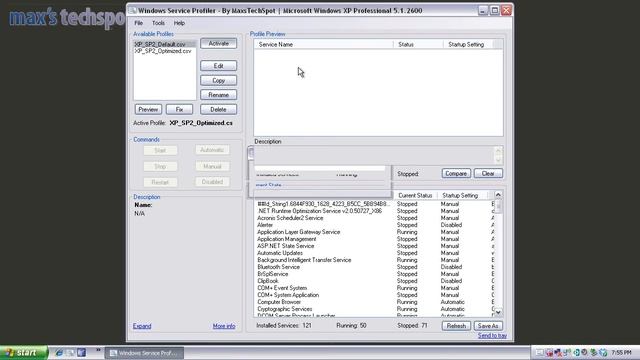Click the Automatic startup command button
Screen dimensions: 640x360
tap(212, 150)
